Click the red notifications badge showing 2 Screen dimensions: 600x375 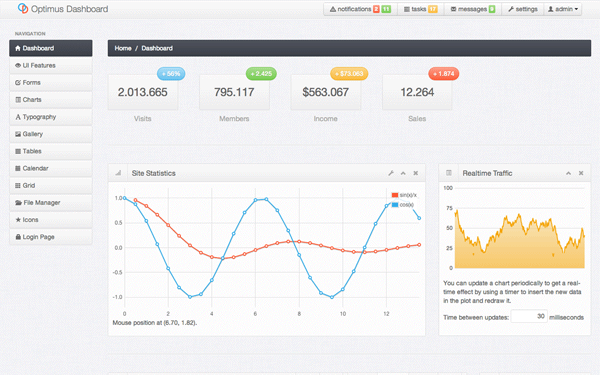tap(376, 9)
